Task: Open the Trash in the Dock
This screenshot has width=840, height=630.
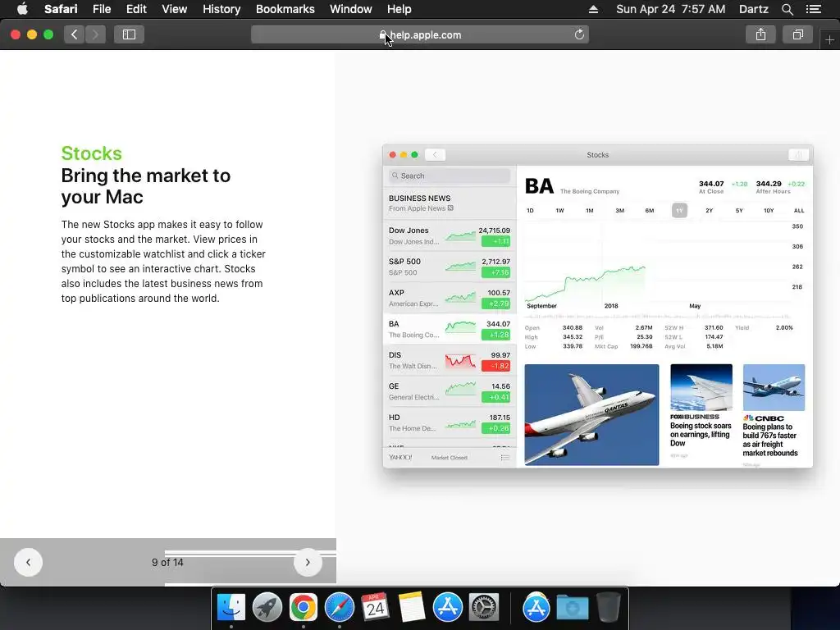Action: coord(608,608)
